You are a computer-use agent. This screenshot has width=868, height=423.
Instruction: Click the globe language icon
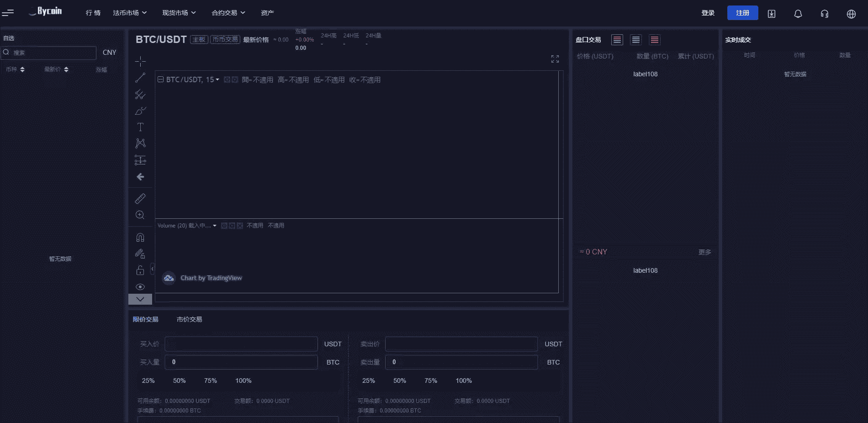(851, 14)
